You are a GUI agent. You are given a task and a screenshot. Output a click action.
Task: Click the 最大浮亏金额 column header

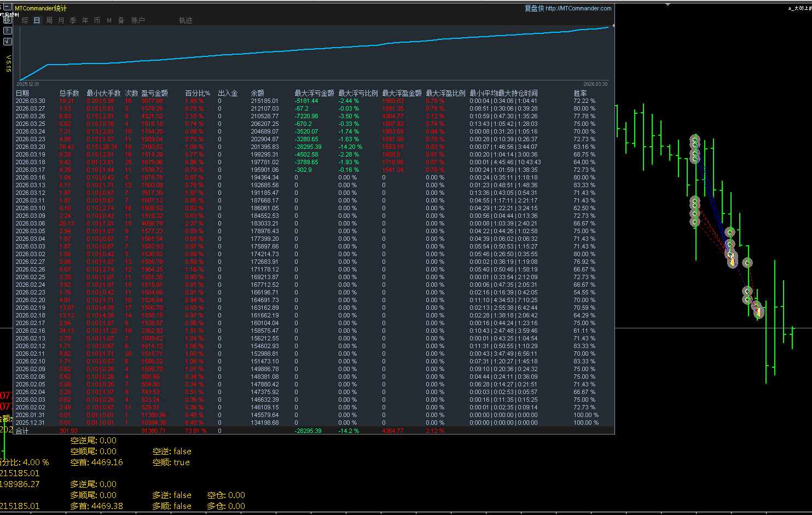coord(315,93)
